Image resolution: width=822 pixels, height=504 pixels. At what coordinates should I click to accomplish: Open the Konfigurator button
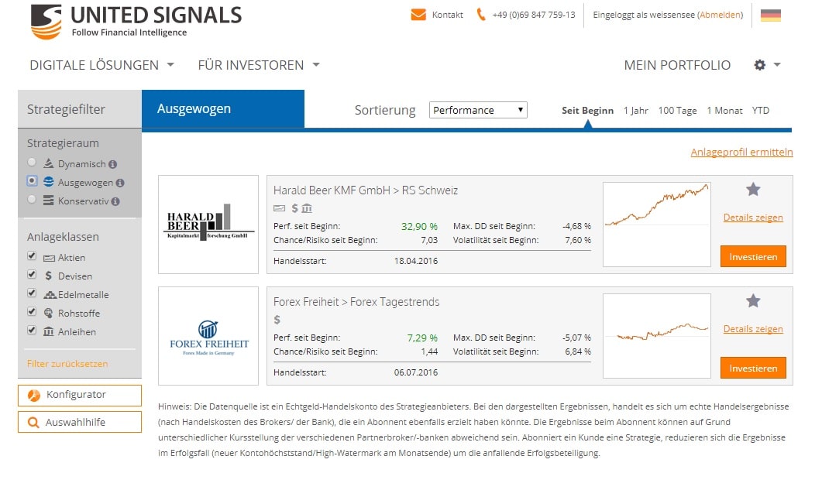80,395
